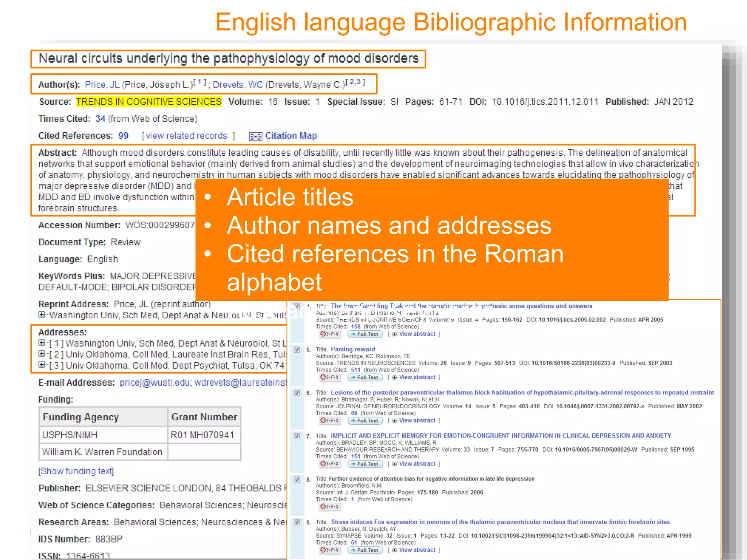Click William K. Warren Foundation cell
Image resolution: width=747 pixels, height=560 pixels.
tap(104, 452)
